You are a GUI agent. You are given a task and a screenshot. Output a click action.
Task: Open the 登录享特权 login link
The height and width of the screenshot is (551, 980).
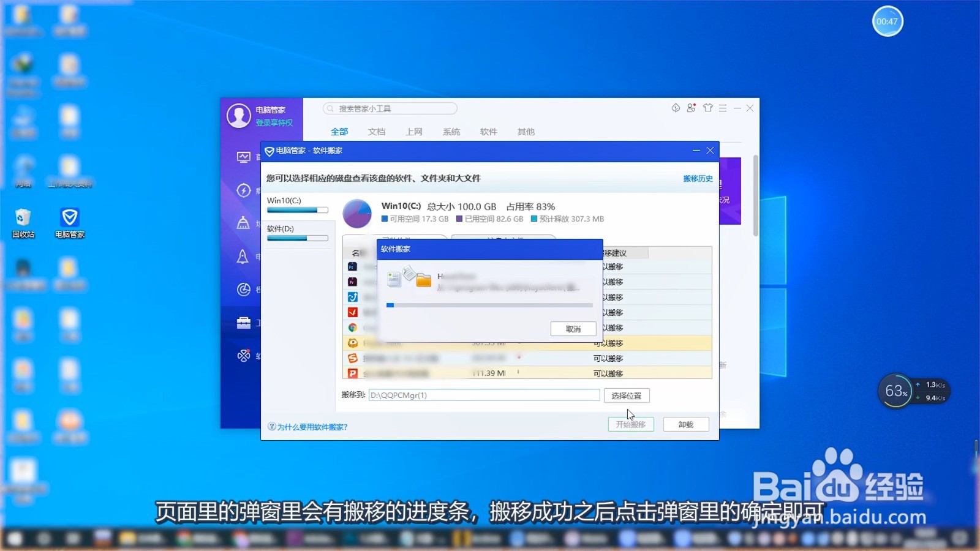(274, 122)
